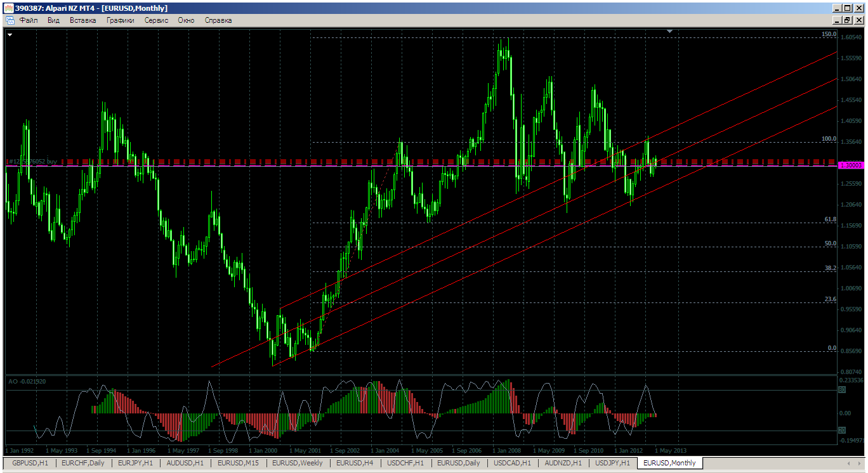Open the EURCHF,Daily chart tab
Screen dimensions: 868x473
tap(82, 463)
